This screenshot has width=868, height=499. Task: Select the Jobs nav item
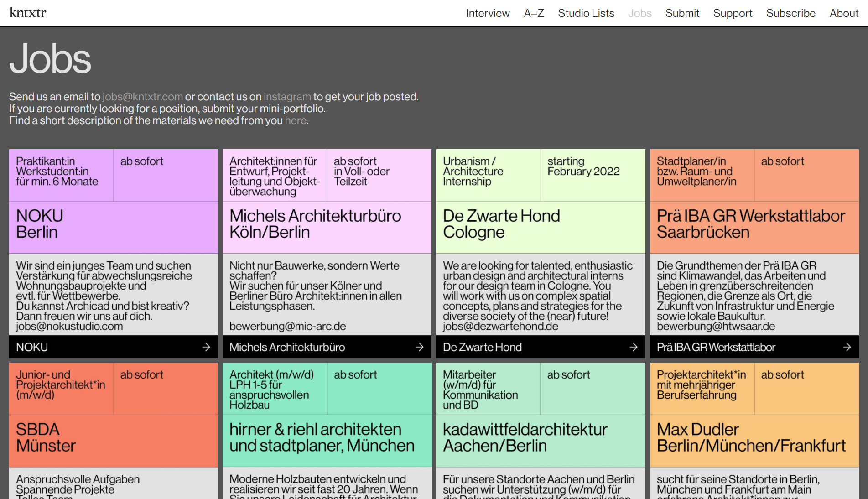[639, 13]
